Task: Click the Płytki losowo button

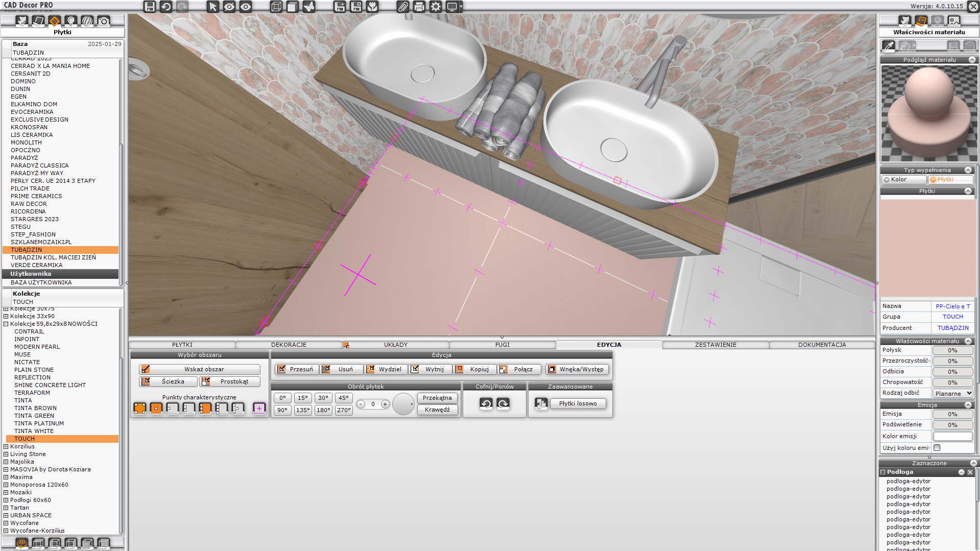Action: tap(578, 404)
